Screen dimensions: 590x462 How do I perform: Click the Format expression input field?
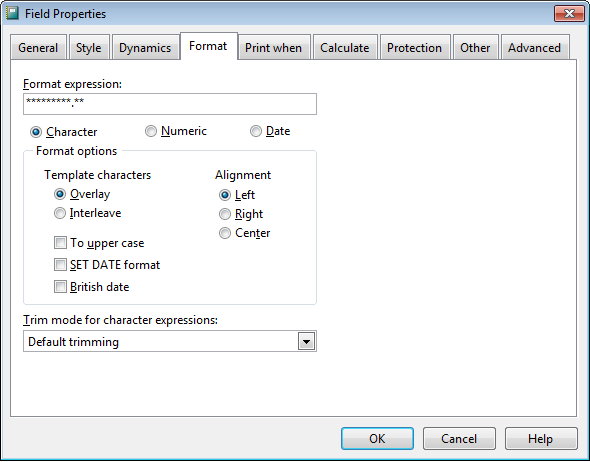pyautogui.click(x=170, y=104)
